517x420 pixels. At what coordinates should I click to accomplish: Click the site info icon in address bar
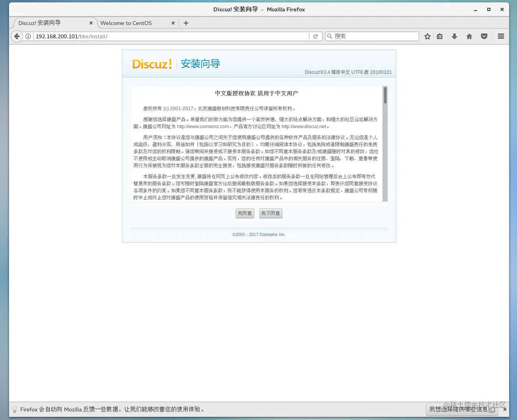28,36
